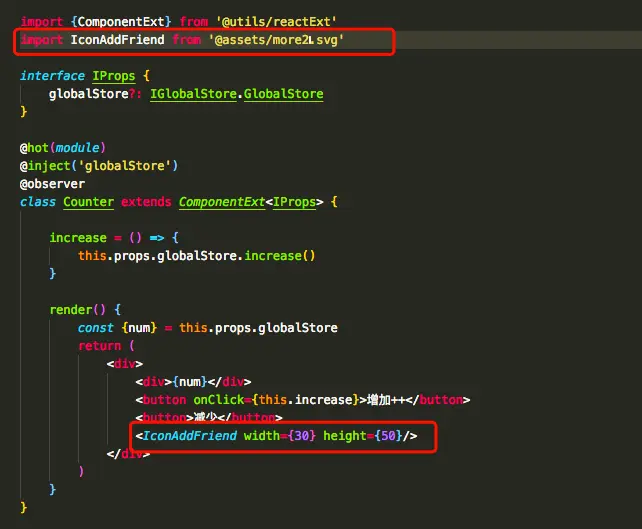Select the IconAddFriend identifier in import line

[118, 40]
